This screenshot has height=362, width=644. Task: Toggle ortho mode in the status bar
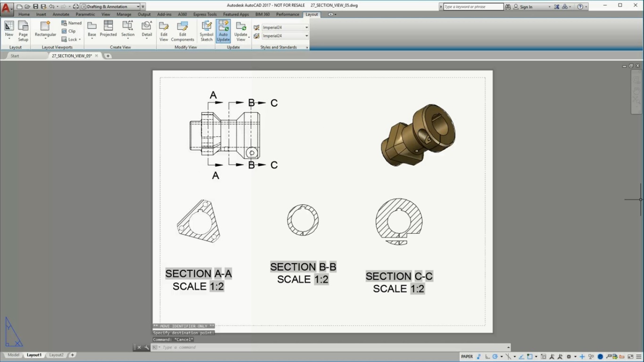point(487,357)
